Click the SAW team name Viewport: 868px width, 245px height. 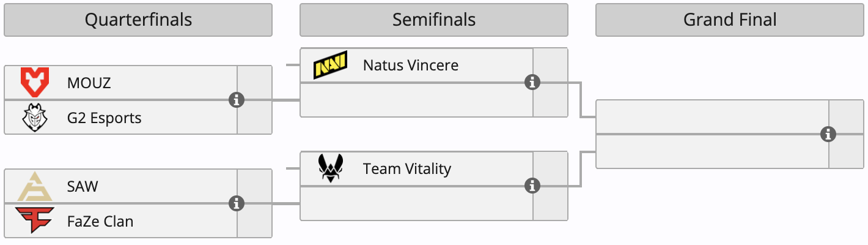[x=83, y=186]
